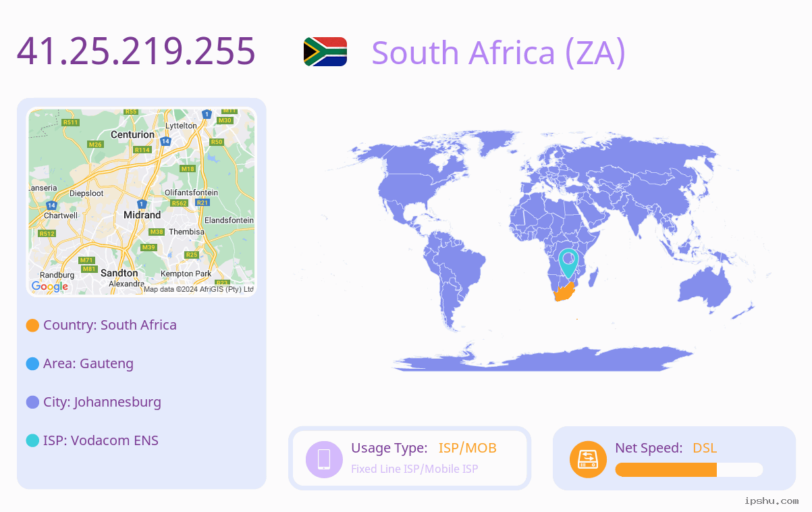This screenshot has height=512, width=812.
Task: Click the South Africa flag icon
Action: tap(325, 52)
